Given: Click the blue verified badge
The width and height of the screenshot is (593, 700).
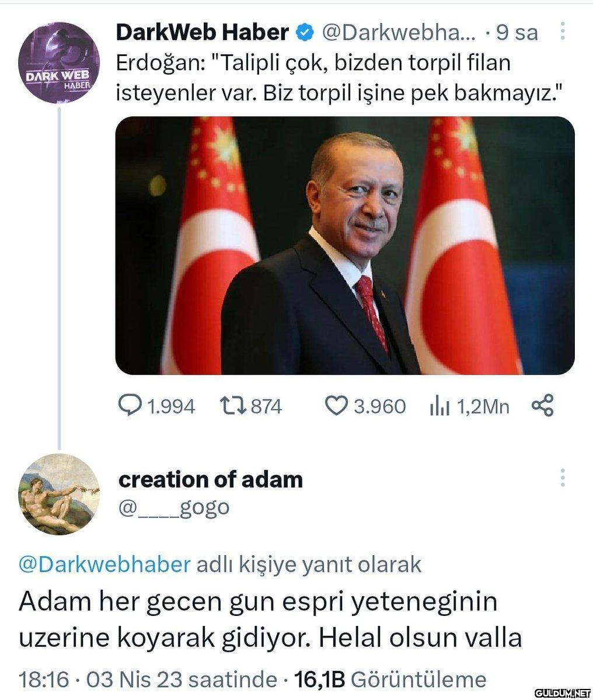Looking at the screenshot, I should click(x=305, y=33).
